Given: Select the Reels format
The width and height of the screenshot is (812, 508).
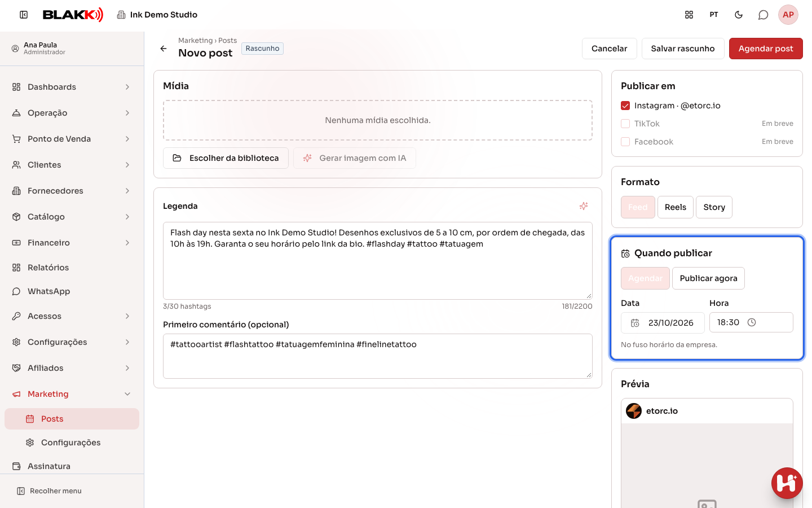Looking at the screenshot, I should coord(676,207).
